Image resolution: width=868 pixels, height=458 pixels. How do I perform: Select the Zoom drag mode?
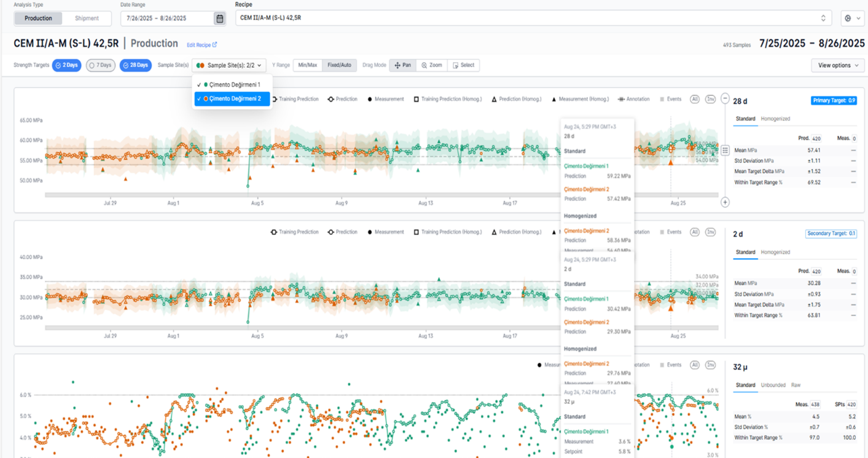point(432,65)
